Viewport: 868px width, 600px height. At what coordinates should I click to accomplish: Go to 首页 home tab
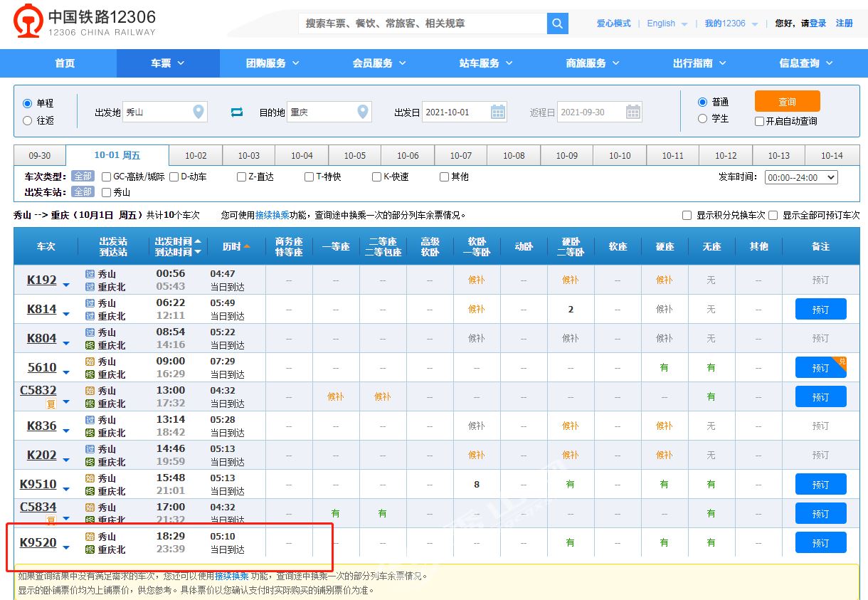click(65, 63)
